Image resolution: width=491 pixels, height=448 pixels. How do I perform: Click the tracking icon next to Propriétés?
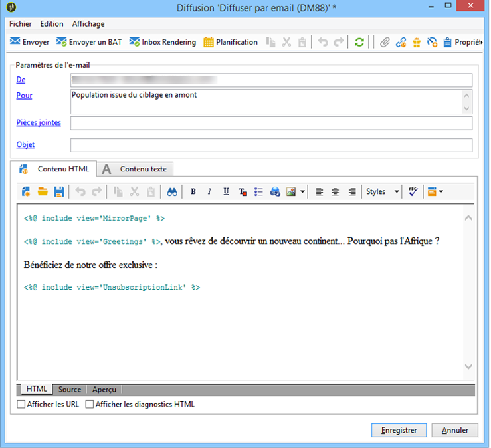point(432,42)
